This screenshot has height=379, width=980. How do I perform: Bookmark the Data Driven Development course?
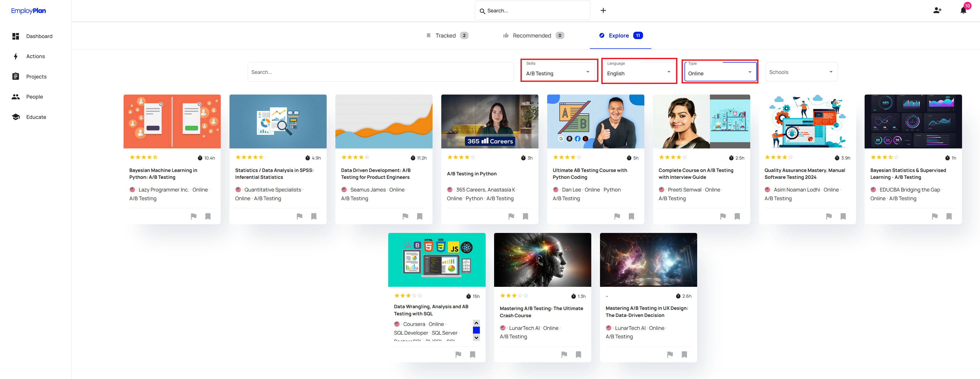[x=420, y=217]
